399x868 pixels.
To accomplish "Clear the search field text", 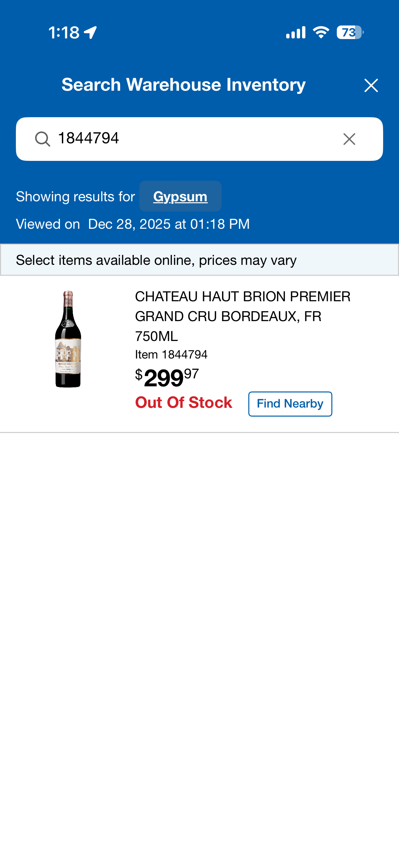I will (x=349, y=139).
